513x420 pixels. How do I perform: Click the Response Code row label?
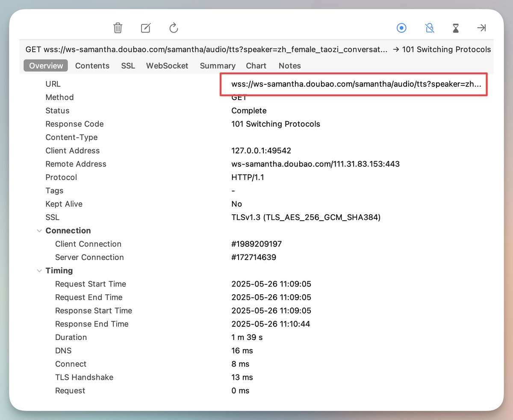point(74,124)
